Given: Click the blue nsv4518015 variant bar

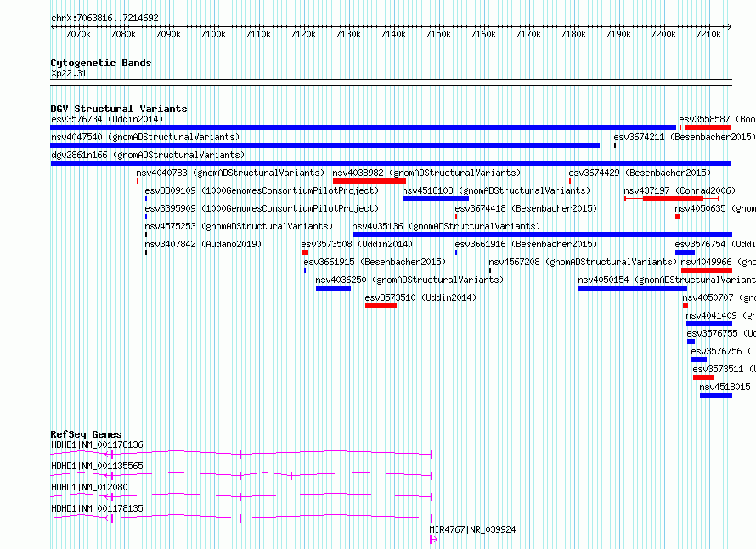Looking at the screenshot, I should [x=716, y=395].
